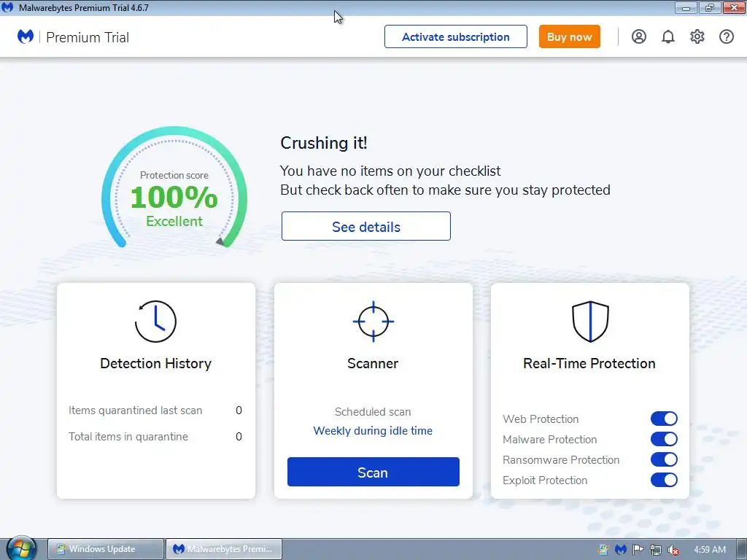Image resolution: width=747 pixels, height=560 pixels.
Task: Click the Real-Time Protection shield icon
Action: coord(590,322)
